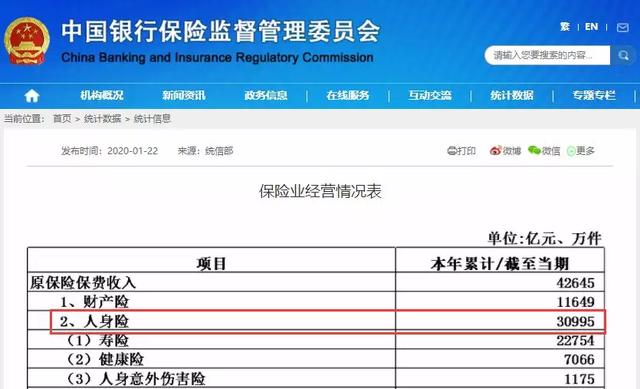Open the 专题专栏 menu
The width and height of the screenshot is (640, 389).
click(x=594, y=96)
